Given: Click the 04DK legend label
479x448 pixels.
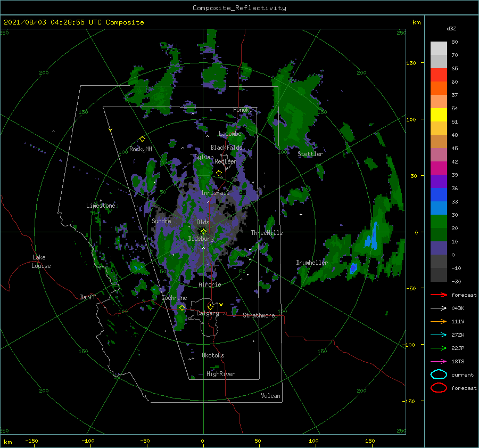Looking at the screenshot, I should coord(458,308).
